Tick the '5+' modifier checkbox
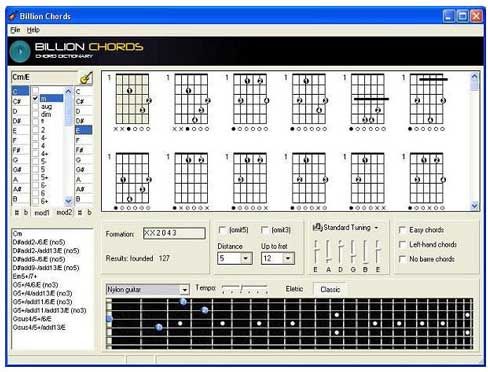Image resolution: width=488 pixels, height=372 pixels. [35, 177]
